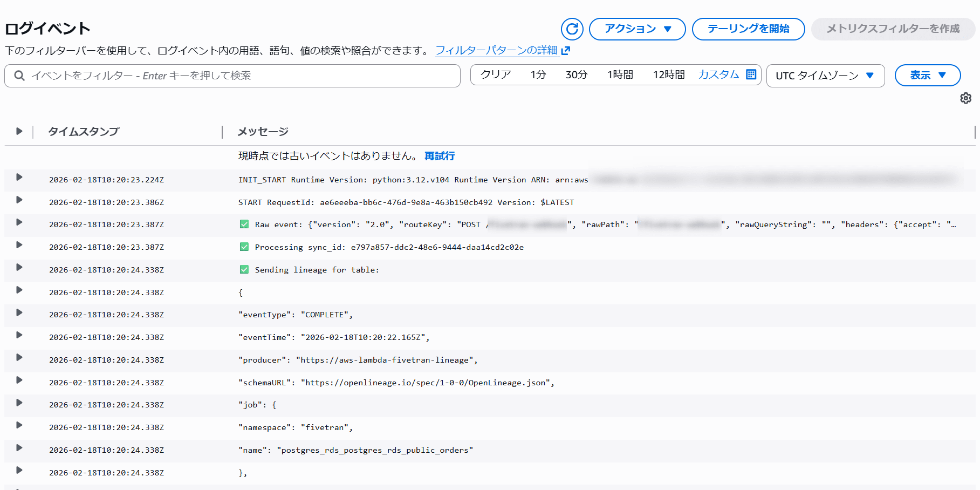Click the テーリングを開始 button

point(748,29)
